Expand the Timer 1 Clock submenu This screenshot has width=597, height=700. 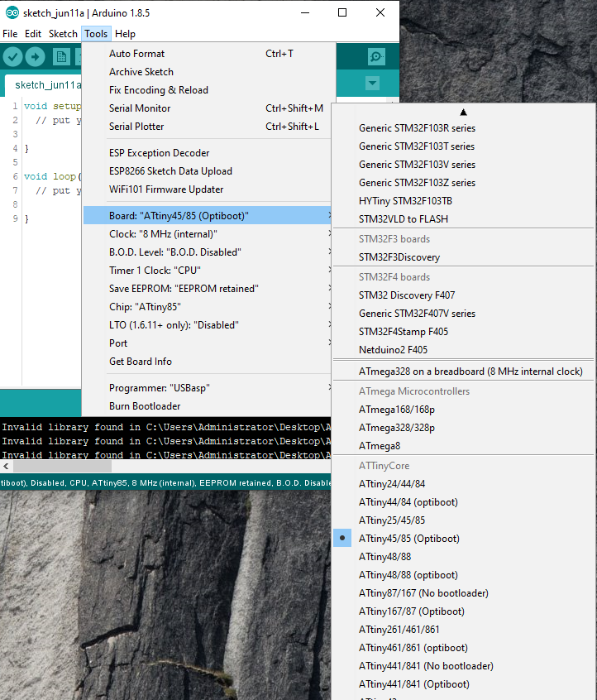(208, 271)
